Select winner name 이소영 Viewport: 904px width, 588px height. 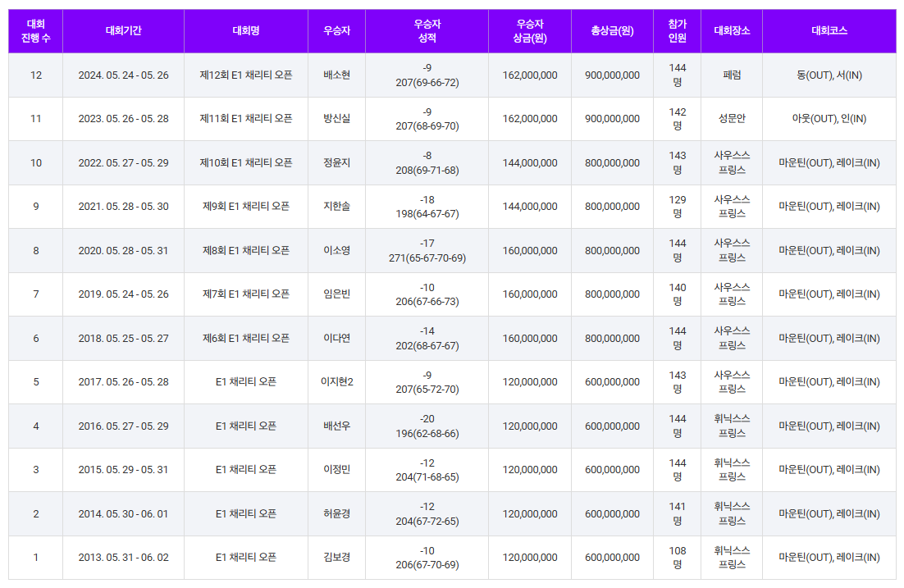[x=336, y=250]
